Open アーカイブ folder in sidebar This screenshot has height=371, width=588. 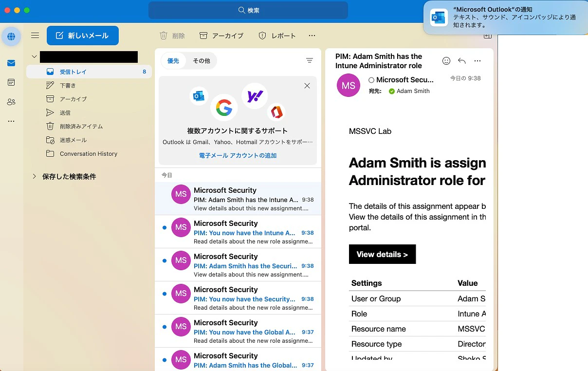[89, 99]
